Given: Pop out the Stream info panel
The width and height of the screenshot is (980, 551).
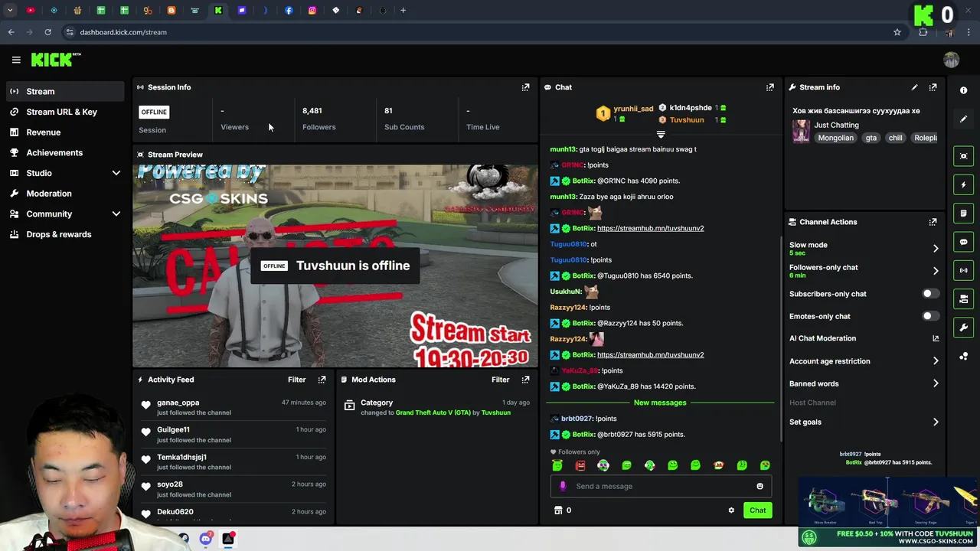Looking at the screenshot, I should 933,87.
